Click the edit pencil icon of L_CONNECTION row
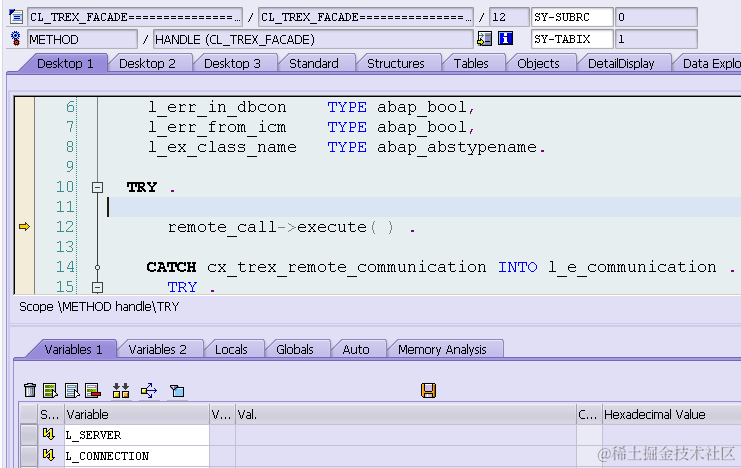The image size is (741, 468). click(49, 455)
